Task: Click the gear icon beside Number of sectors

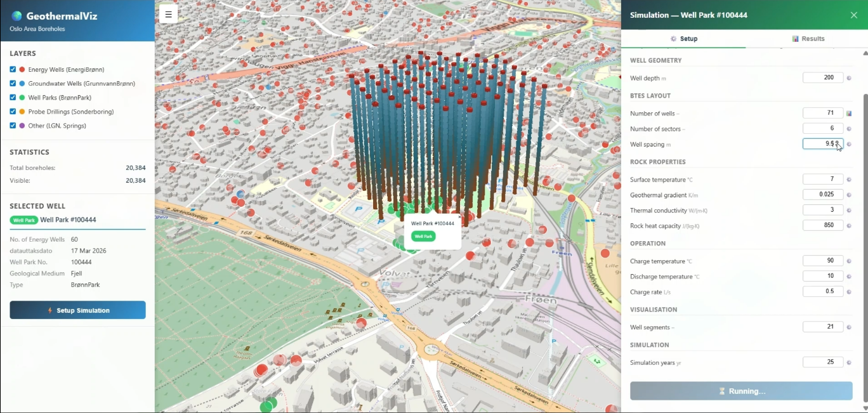Action: point(849,129)
